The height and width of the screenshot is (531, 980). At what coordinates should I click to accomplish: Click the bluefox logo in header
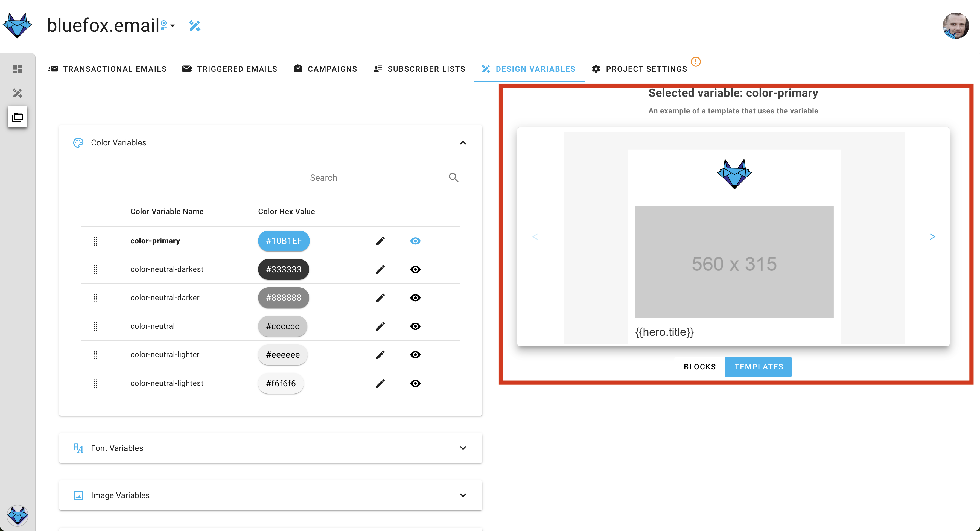coord(17,25)
